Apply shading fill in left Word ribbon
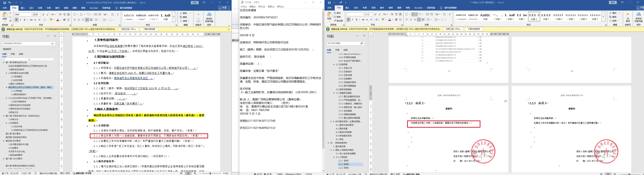This screenshot has height=175, width=644. pos(104,20)
